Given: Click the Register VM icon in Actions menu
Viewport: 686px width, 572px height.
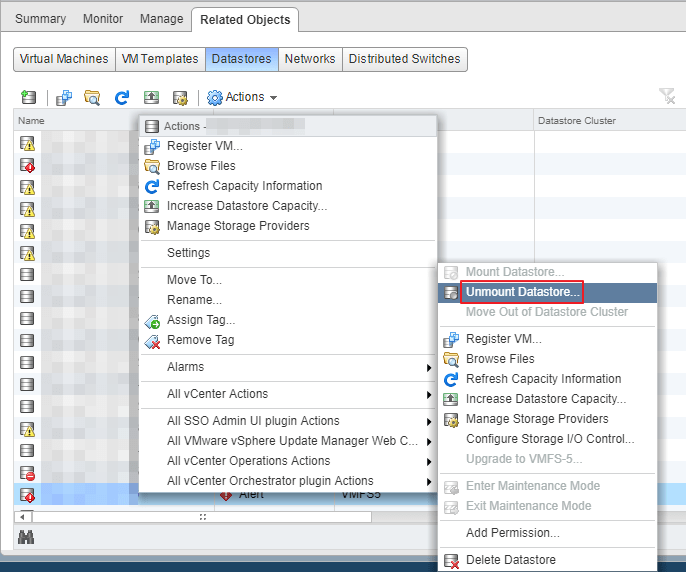Looking at the screenshot, I should (x=152, y=147).
